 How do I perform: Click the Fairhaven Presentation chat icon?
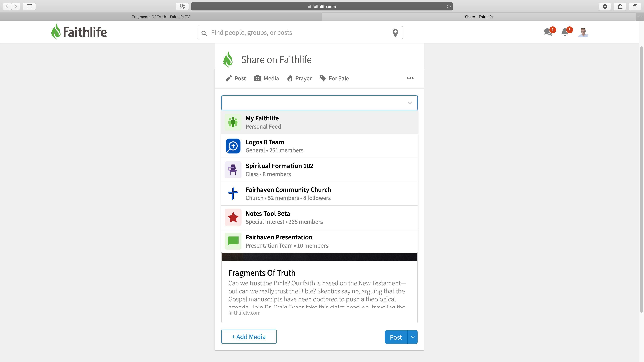click(233, 241)
